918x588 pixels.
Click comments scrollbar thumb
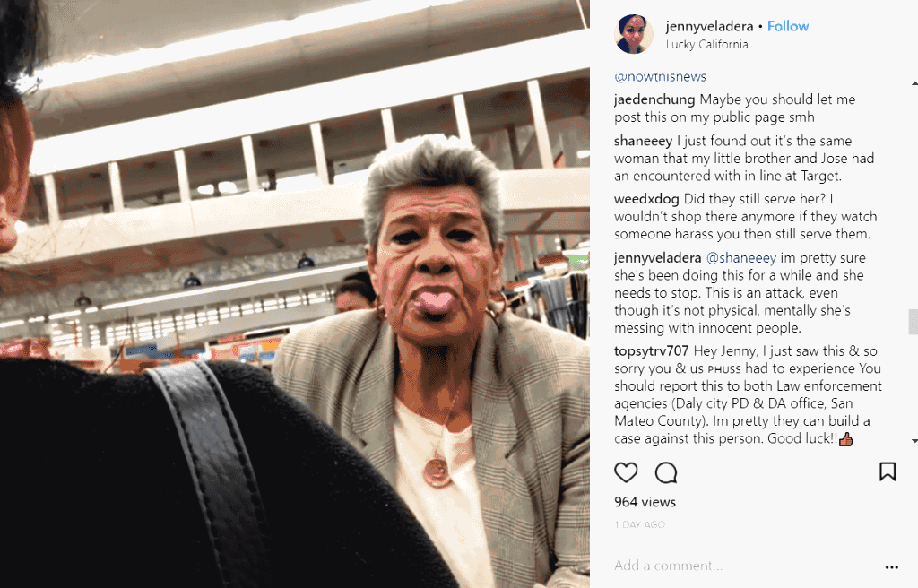pos(914,322)
